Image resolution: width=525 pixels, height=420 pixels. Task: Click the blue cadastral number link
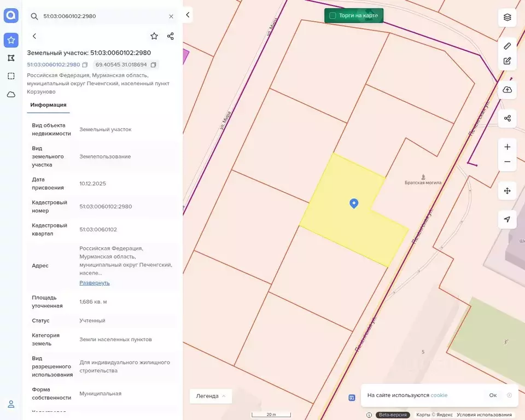click(54, 65)
